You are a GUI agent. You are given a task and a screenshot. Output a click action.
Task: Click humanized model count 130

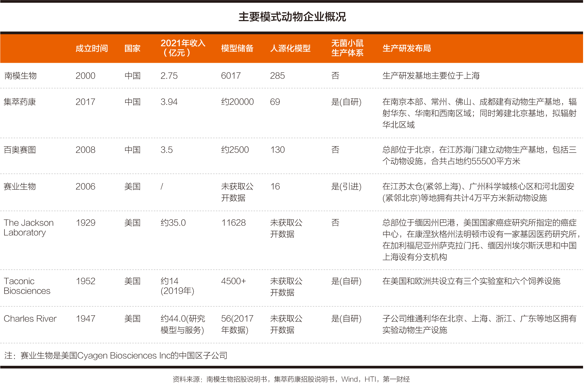coord(277,150)
